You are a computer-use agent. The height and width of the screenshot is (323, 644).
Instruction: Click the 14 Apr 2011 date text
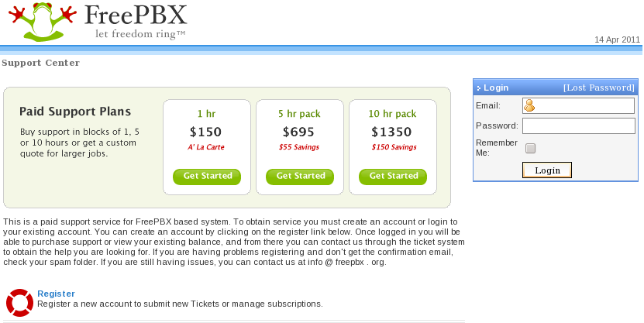pyautogui.click(x=617, y=40)
